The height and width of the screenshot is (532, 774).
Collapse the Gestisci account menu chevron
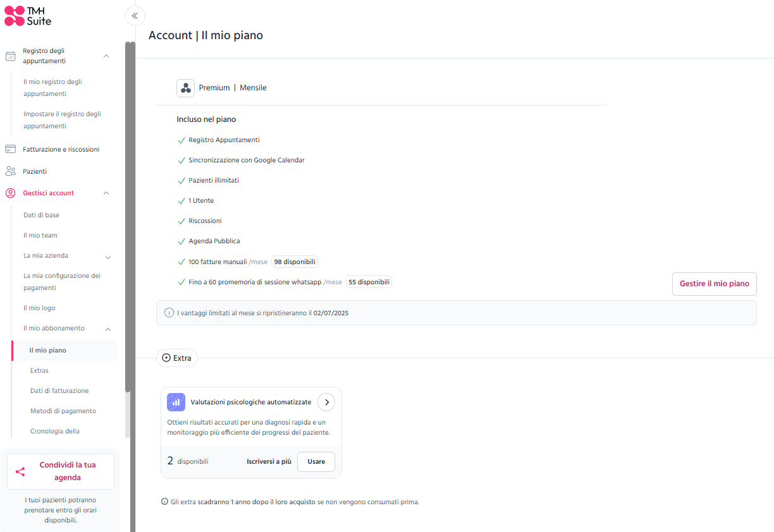click(106, 193)
